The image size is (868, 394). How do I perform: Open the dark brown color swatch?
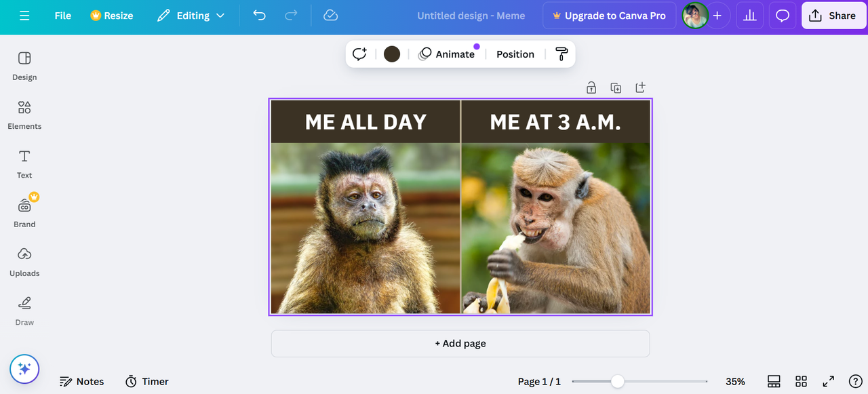tap(392, 54)
